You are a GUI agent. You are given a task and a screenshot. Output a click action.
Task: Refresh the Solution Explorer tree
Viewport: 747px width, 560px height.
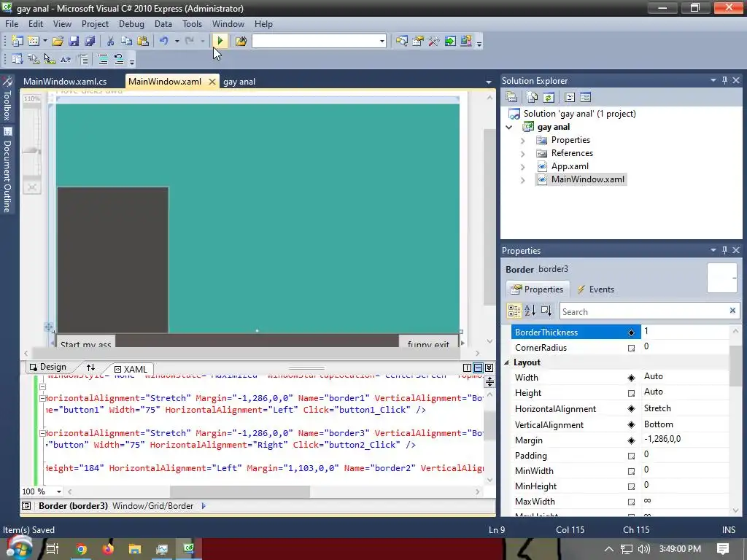point(549,98)
